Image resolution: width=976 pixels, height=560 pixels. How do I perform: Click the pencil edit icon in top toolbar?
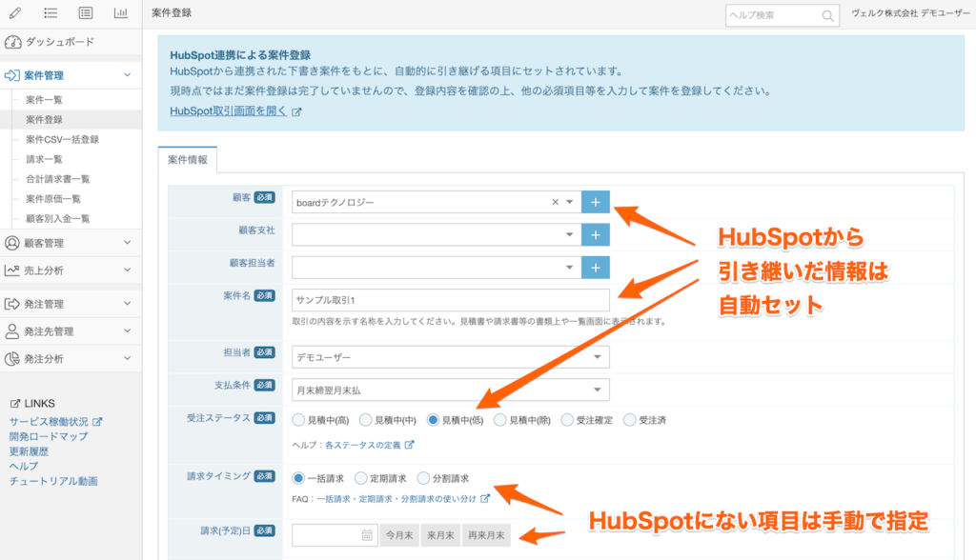[x=15, y=12]
